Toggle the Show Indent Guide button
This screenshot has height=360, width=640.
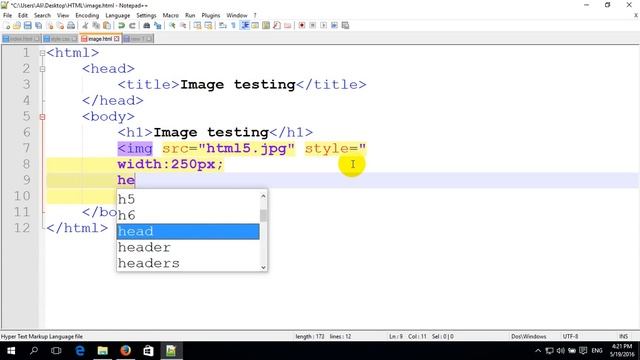click(244, 25)
